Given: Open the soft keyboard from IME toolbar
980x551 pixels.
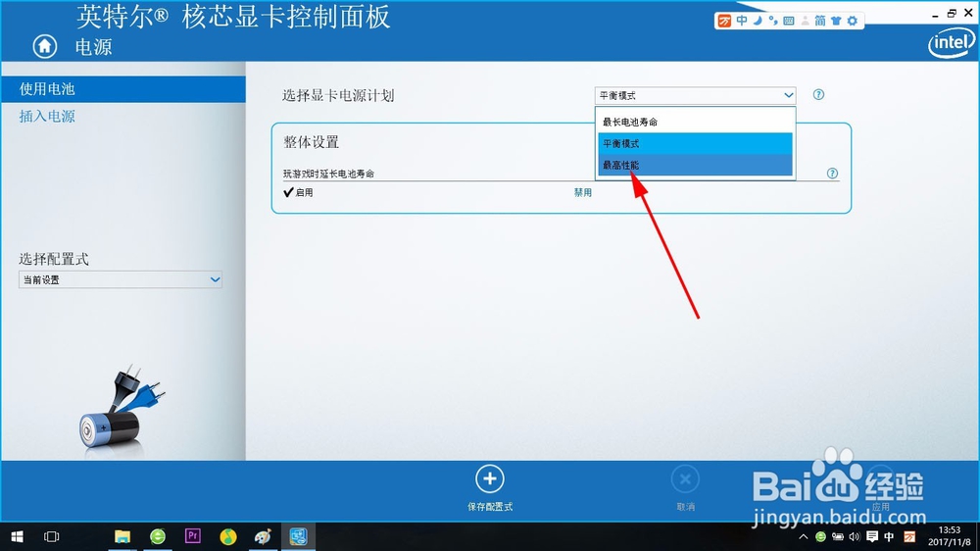Looking at the screenshot, I should point(789,21).
